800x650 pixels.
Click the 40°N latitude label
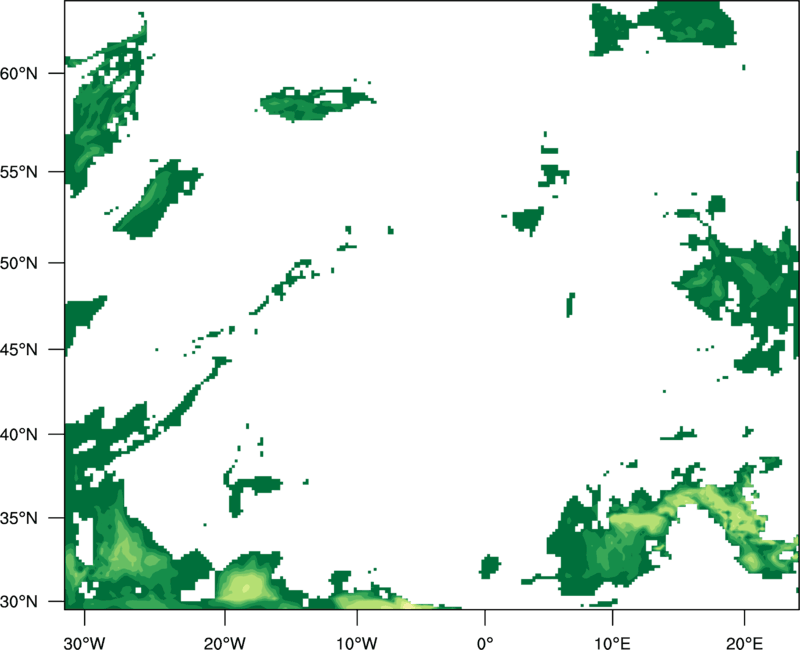[19, 435]
